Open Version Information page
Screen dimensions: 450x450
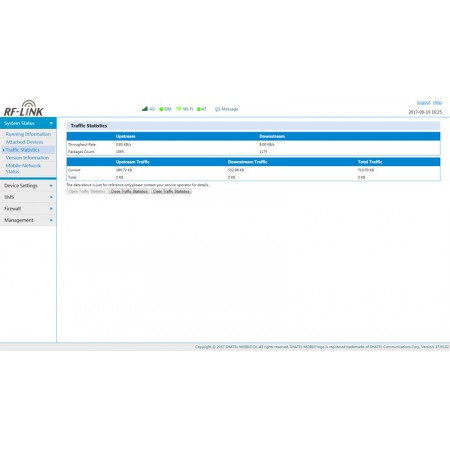pos(27,158)
